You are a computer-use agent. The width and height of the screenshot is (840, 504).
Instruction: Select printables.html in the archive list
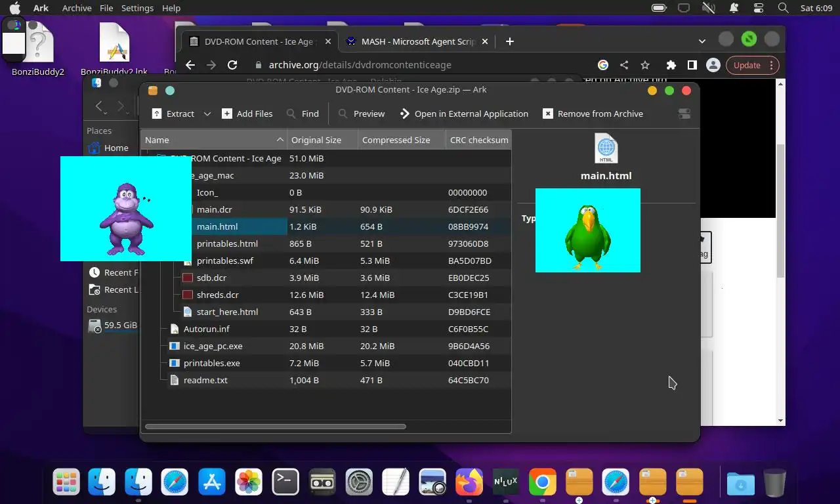[x=227, y=243]
